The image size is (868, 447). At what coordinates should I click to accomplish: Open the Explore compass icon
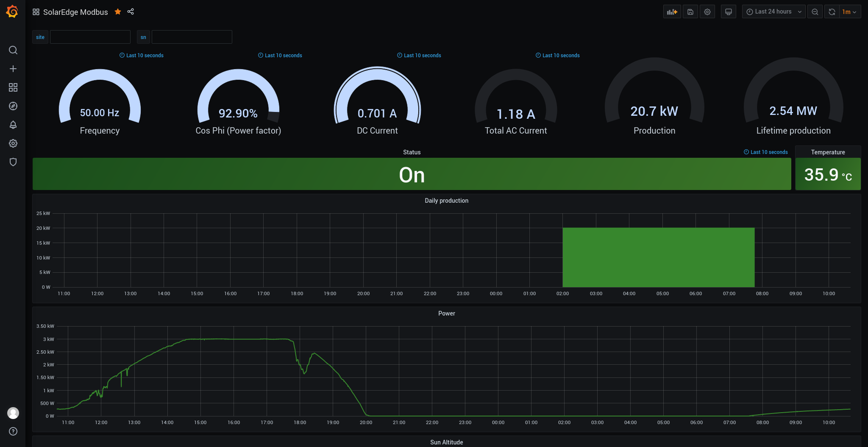13,106
